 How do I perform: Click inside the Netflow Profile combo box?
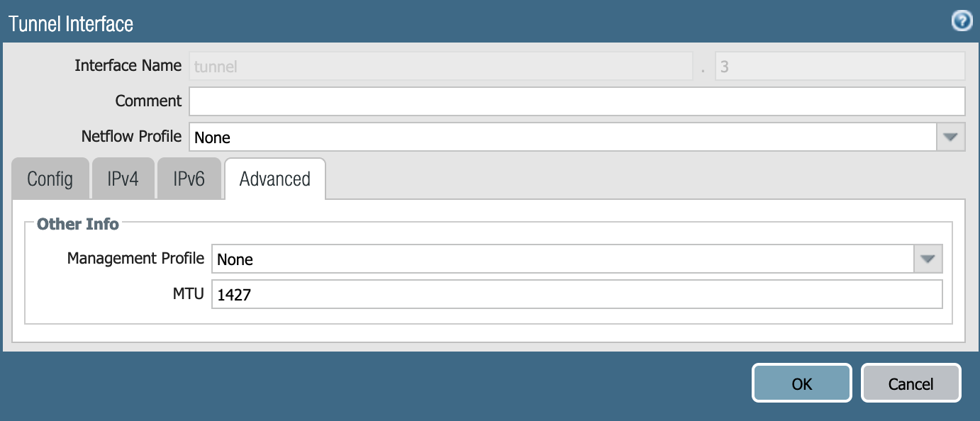coord(562,137)
